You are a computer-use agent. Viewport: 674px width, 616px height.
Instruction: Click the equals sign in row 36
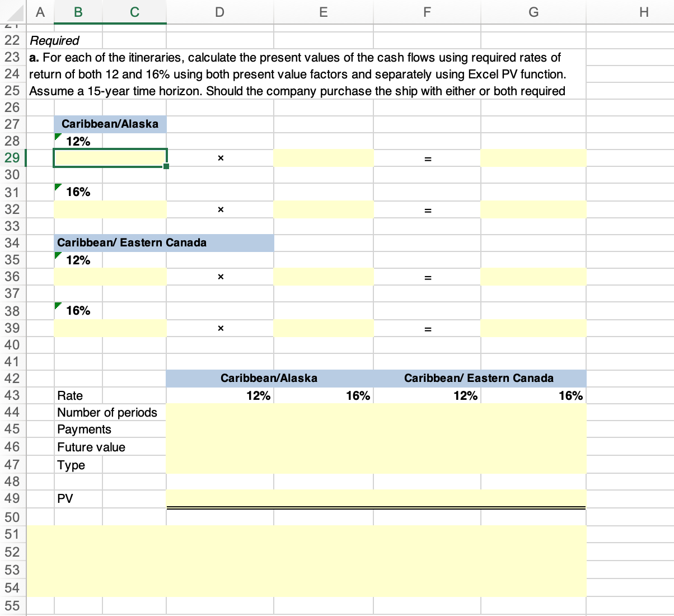(427, 278)
